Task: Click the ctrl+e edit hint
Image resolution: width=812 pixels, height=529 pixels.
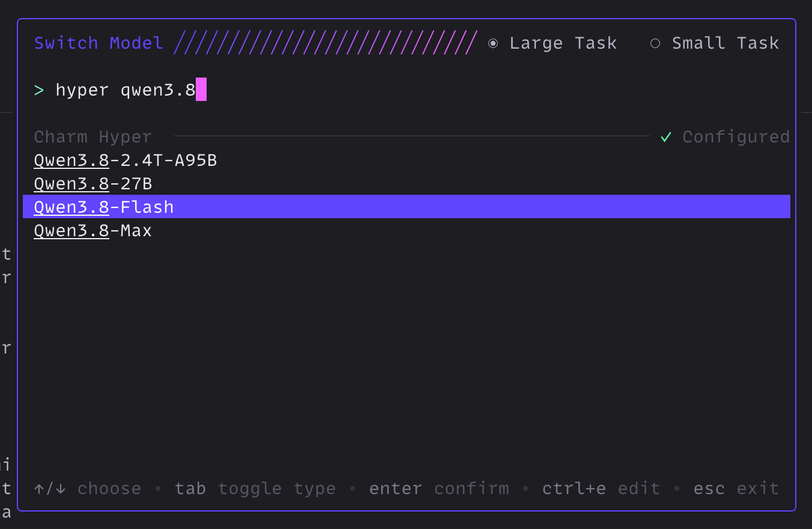Action: pyautogui.click(x=601, y=489)
